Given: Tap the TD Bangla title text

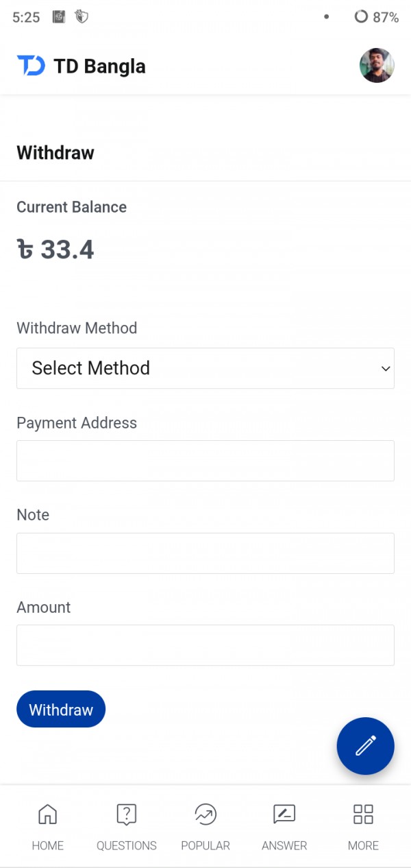Looking at the screenshot, I should click(x=99, y=67).
